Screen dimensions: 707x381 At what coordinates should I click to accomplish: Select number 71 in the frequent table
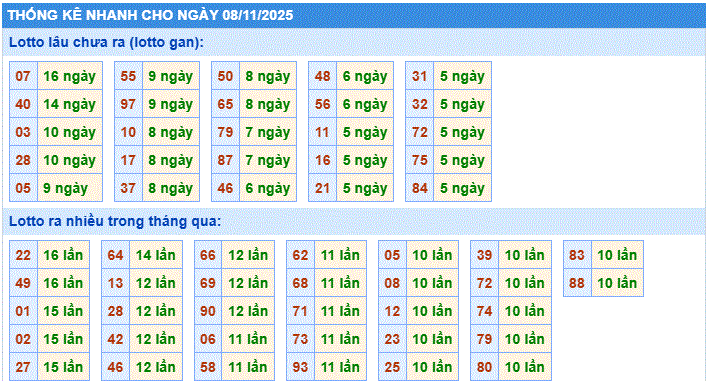pos(300,311)
